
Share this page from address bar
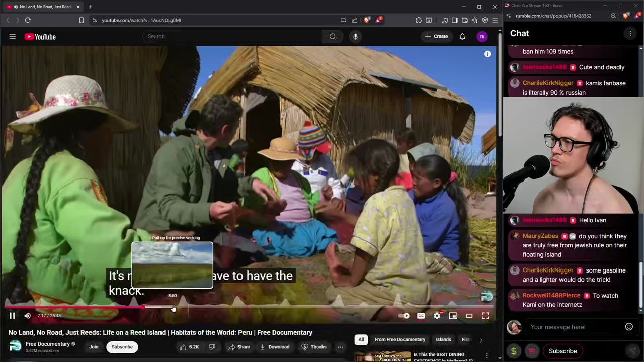(x=355, y=20)
